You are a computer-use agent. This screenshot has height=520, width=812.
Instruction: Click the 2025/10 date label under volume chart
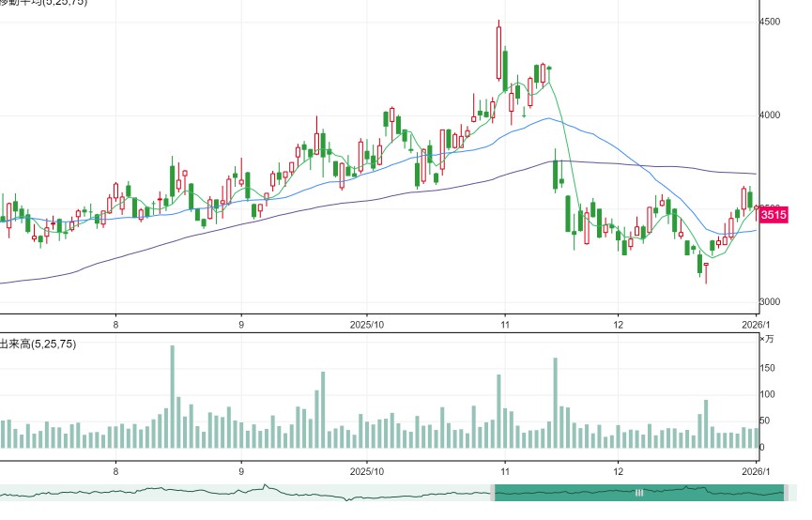point(367,472)
